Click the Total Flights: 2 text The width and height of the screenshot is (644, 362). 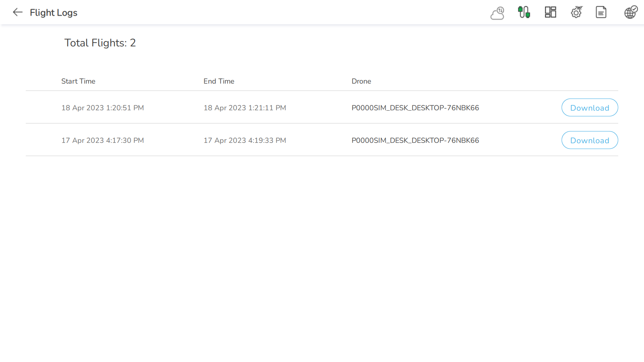pos(100,43)
